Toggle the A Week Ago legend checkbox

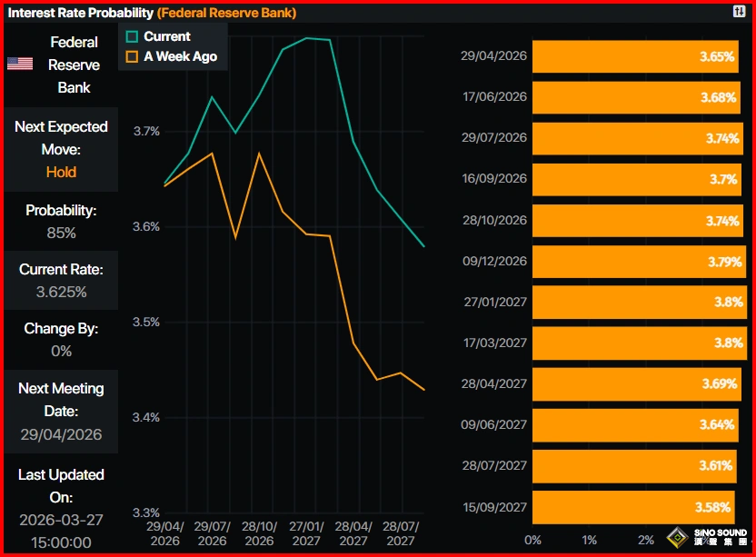click(132, 56)
